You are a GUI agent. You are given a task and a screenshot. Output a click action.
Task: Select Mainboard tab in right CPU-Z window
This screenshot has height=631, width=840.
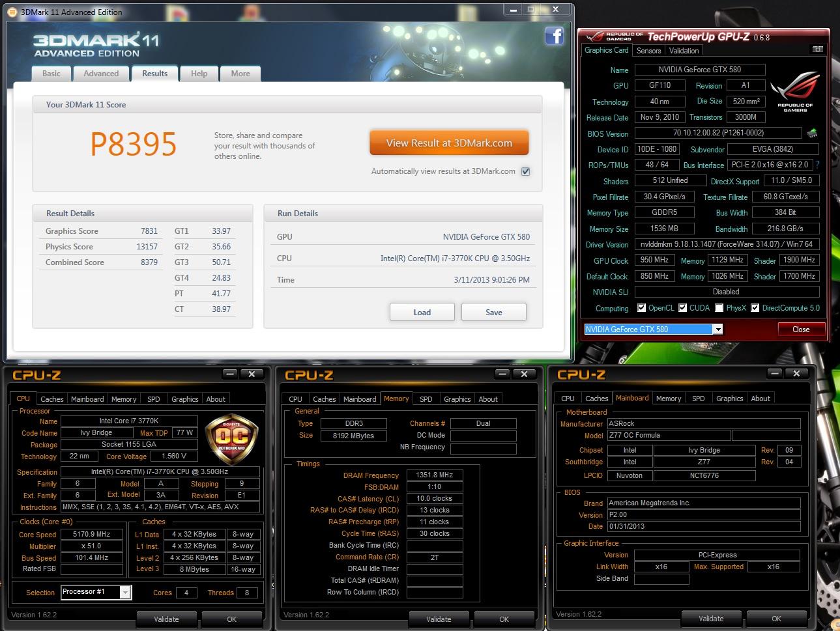point(632,398)
